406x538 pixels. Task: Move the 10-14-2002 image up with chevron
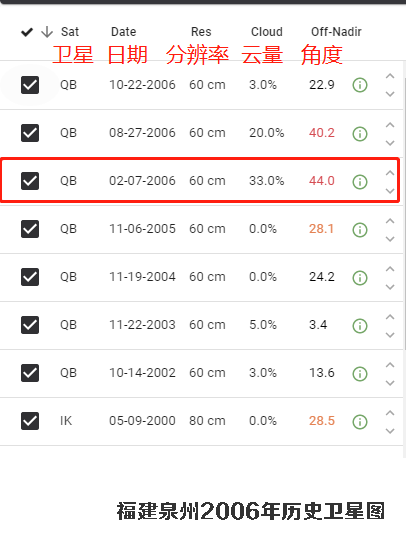click(390, 365)
